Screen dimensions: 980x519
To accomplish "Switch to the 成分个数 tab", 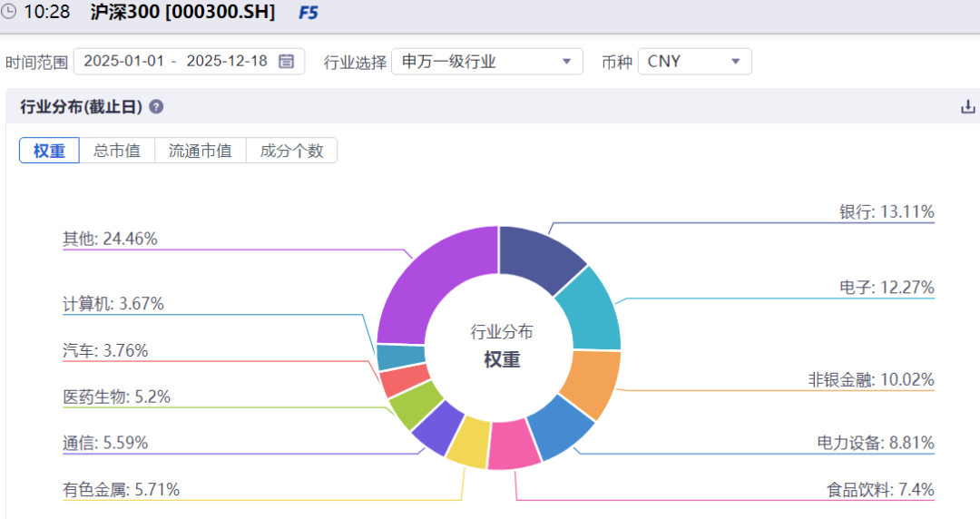I will (x=292, y=151).
